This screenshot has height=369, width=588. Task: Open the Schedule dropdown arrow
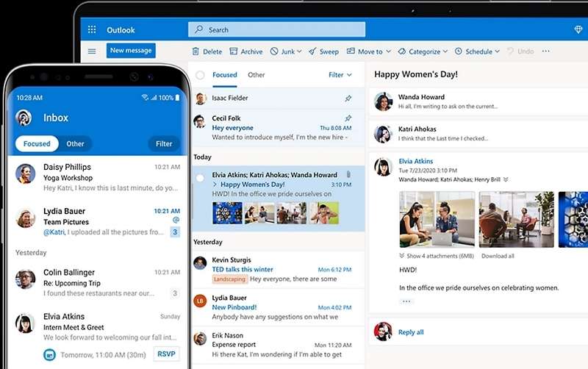498,51
